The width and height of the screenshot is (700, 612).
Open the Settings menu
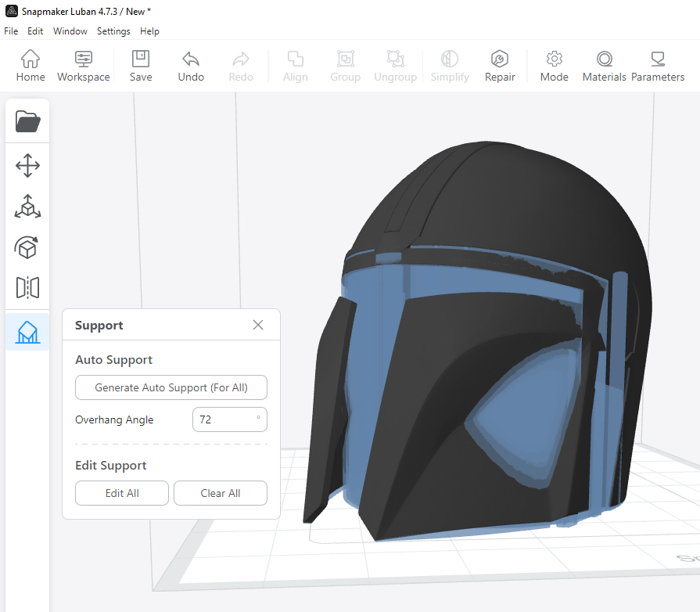113,31
